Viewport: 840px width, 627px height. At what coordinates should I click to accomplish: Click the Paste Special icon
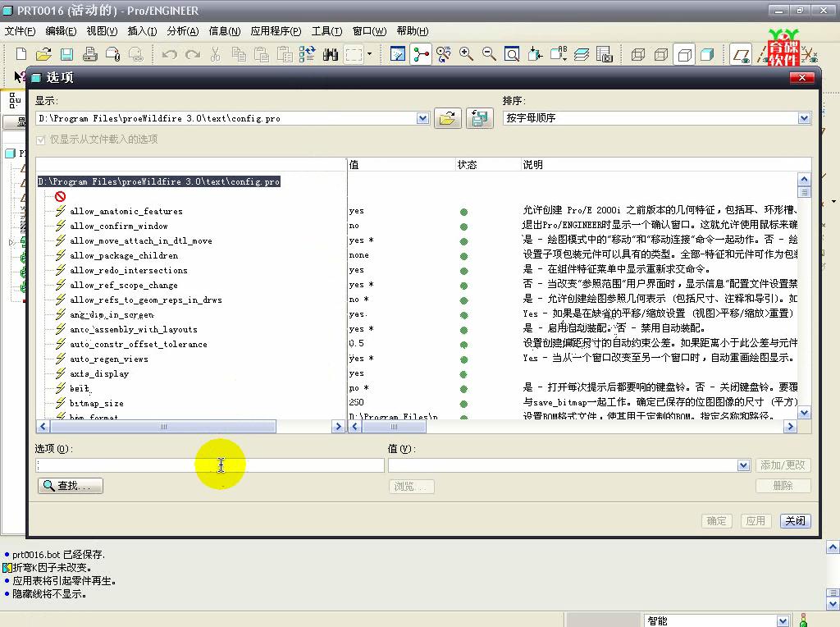(x=285, y=54)
